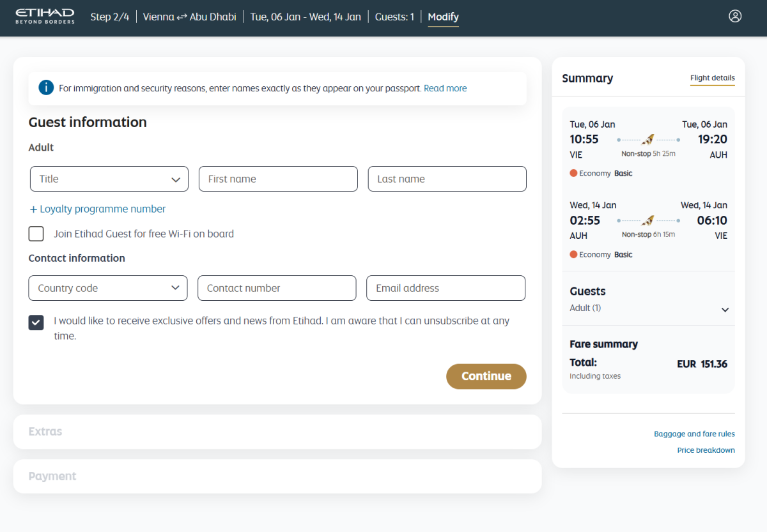Open Baggage and fare rules link
The image size is (767, 532).
pyautogui.click(x=694, y=434)
